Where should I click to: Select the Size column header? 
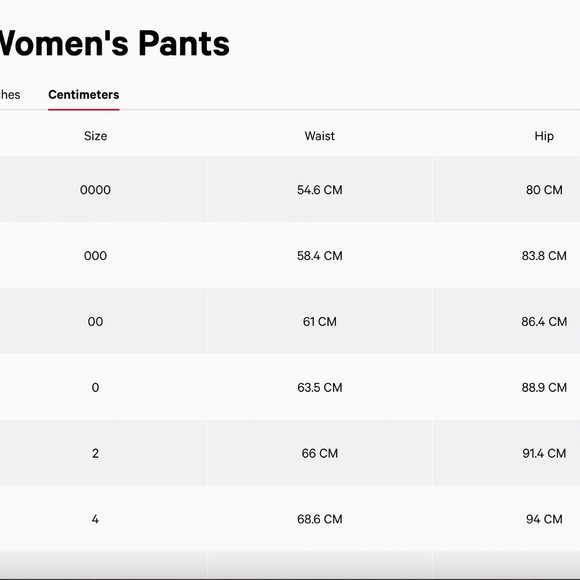point(95,136)
